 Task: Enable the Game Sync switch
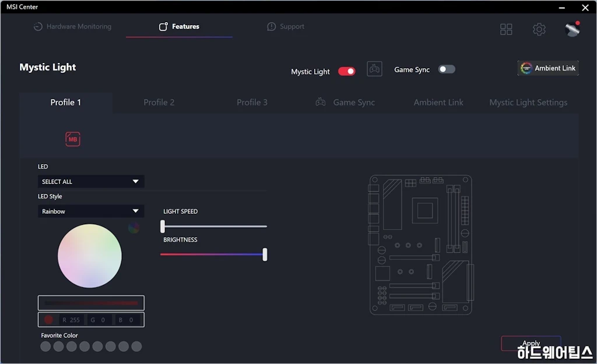(447, 69)
